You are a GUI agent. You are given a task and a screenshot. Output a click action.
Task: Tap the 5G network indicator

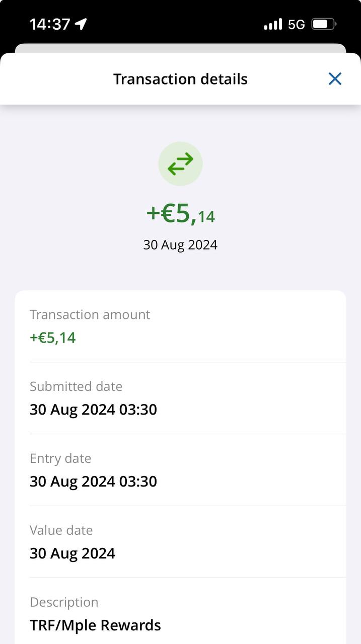[297, 24]
